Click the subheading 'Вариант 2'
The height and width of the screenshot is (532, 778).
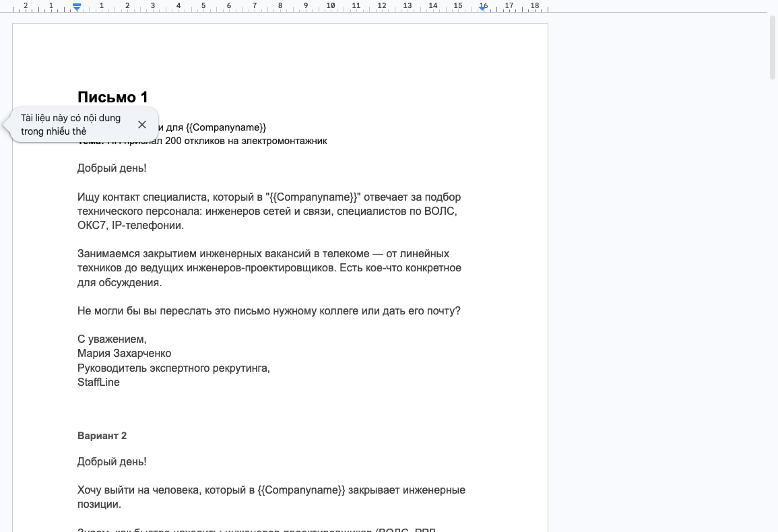pyautogui.click(x=102, y=436)
